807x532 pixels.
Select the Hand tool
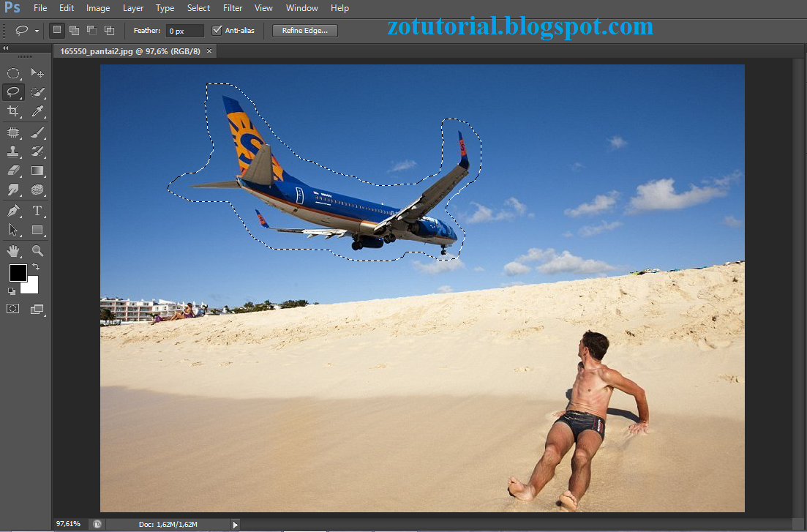[13, 251]
